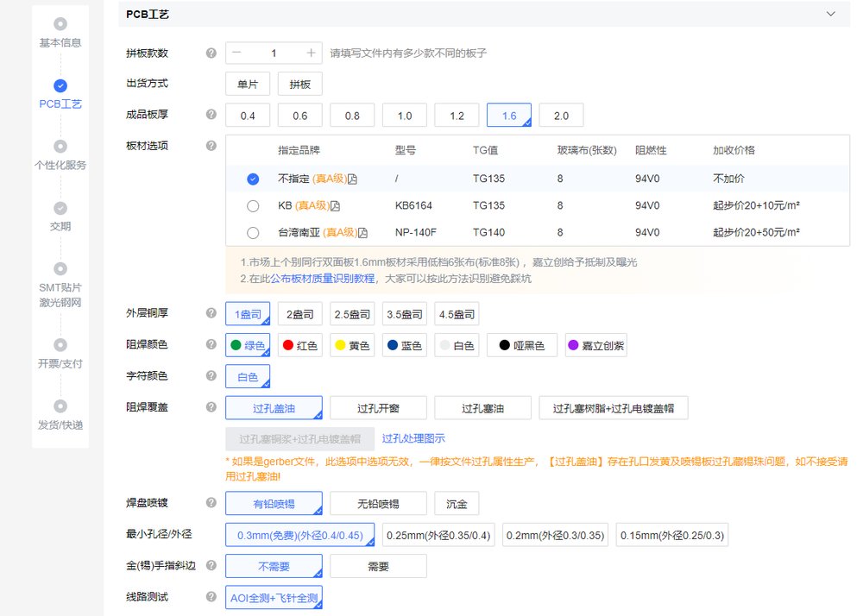Click 过孔塞树脂+过孔电镀盖帽 button

coord(614,408)
